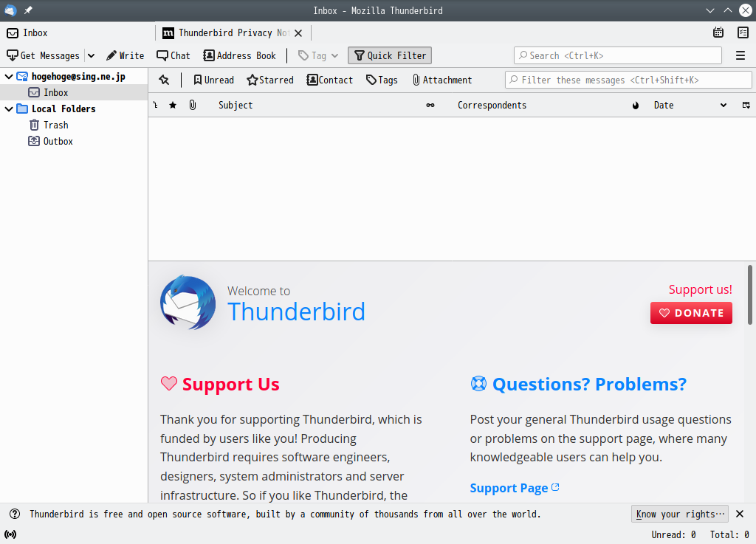Collapse the hogehoge@sing.ne.jp account tree
Screen dimensions: 756x544
pyautogui.click(x=9, y=76)
